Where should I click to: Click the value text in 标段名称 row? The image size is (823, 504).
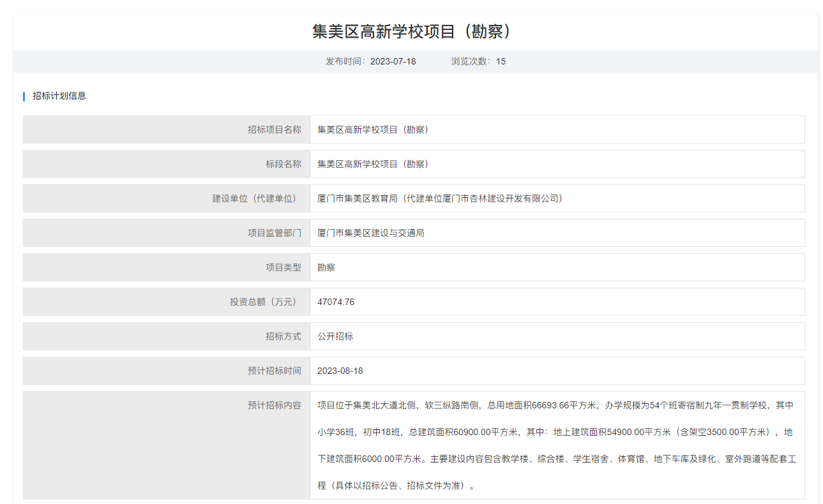pyautogui.click(x=373, y=164)
